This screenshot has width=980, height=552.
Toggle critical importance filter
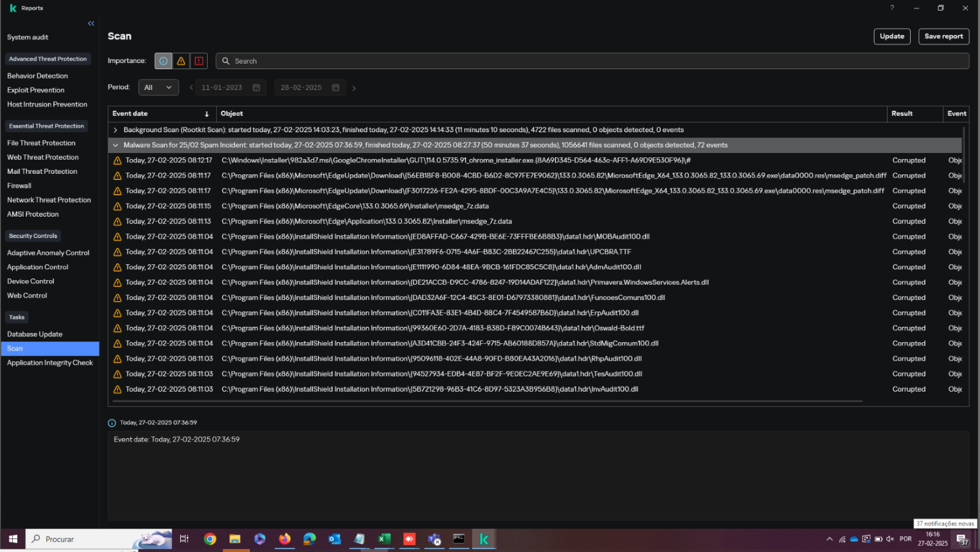click(x=199, y=61)
